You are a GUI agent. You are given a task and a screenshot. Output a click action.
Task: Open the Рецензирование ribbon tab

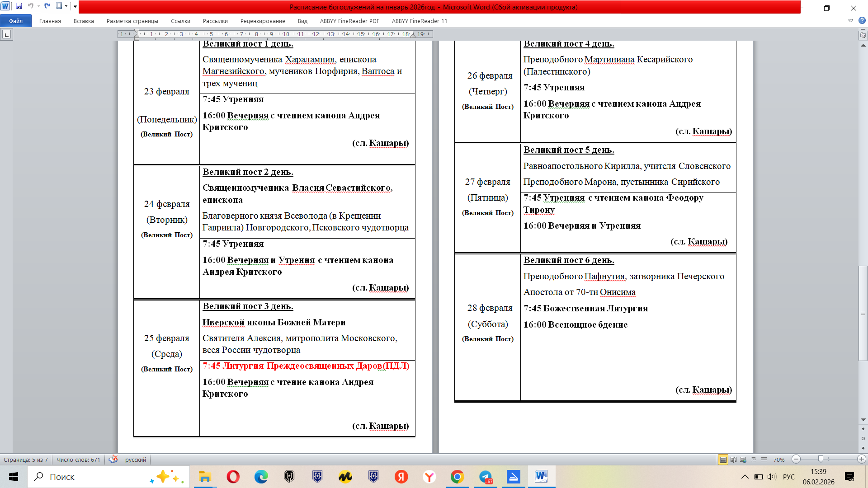pyautogui.click(x=263, y=21)
